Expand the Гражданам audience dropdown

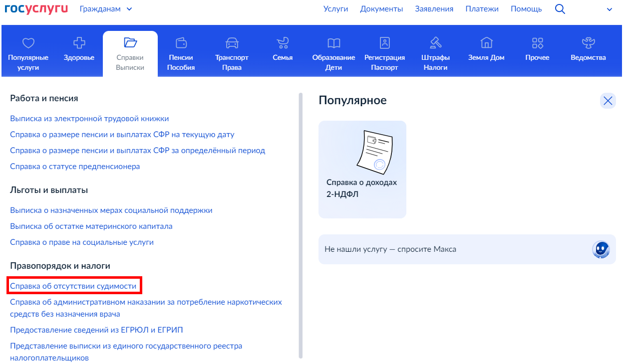tap(106, 9)
